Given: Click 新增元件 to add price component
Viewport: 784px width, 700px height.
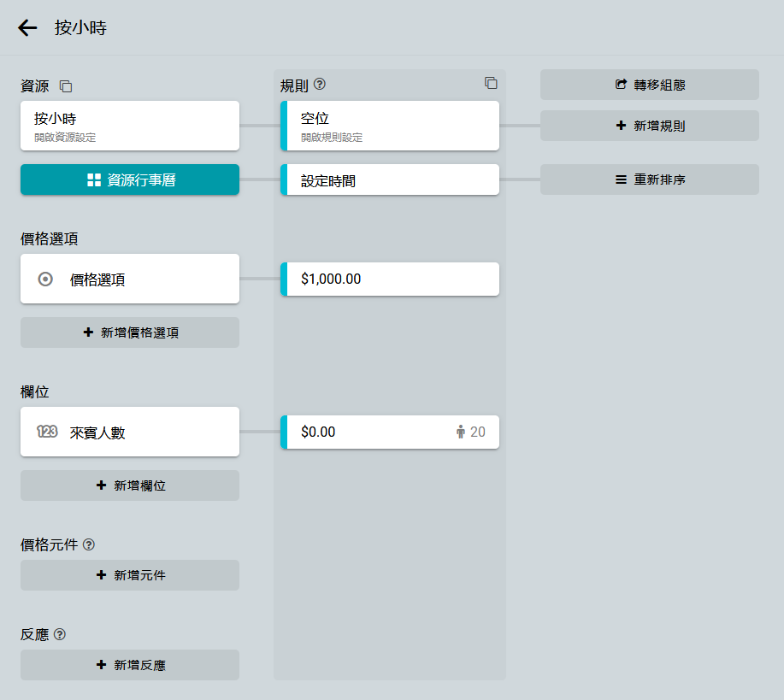Looking at the screenshot, I should point(130,575).
